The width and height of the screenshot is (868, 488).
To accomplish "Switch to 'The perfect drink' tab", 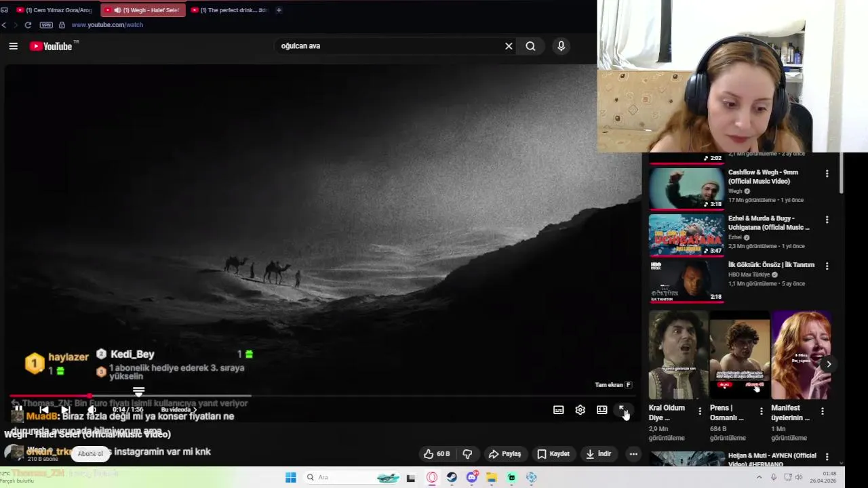I will pos(230,10).
